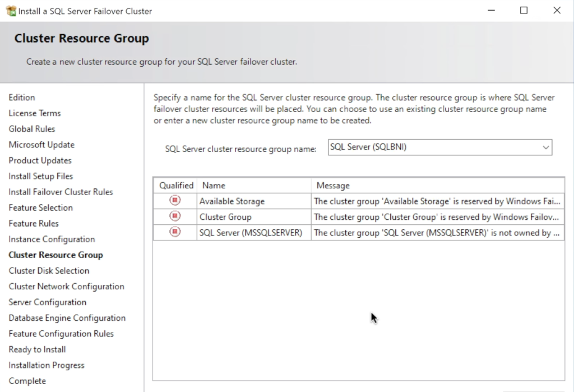
Task: Go to Install Setup Files step
Action: click(41, 176)
